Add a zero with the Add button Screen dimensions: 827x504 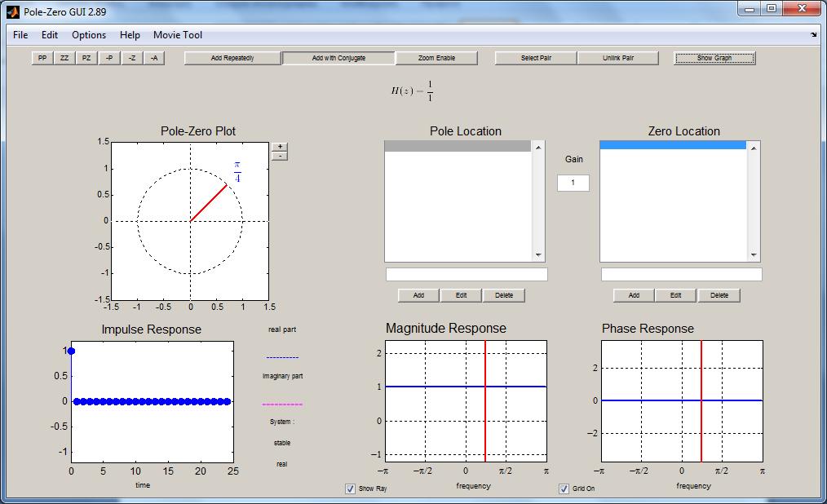coord(634,295)
